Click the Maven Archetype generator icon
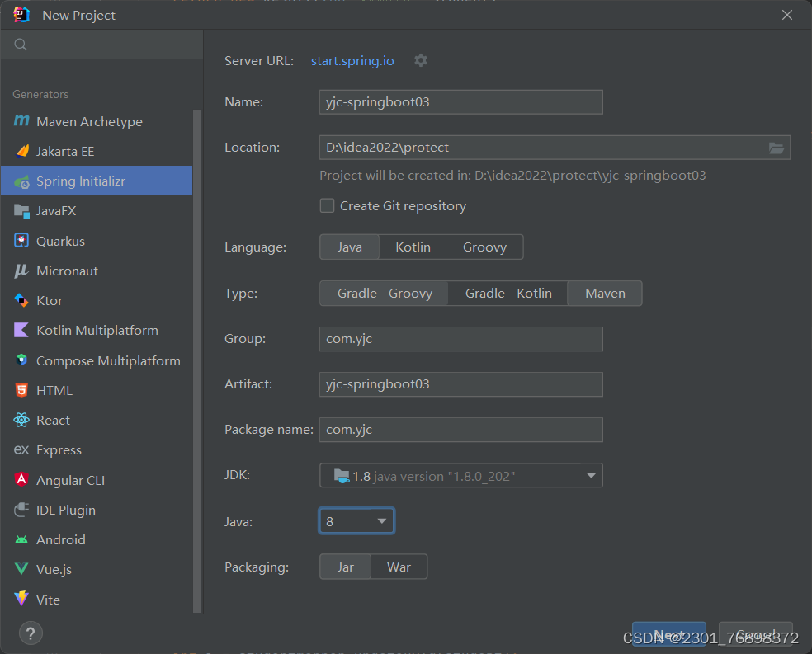The width and height of the screenshot is (812, 654). 21,121
